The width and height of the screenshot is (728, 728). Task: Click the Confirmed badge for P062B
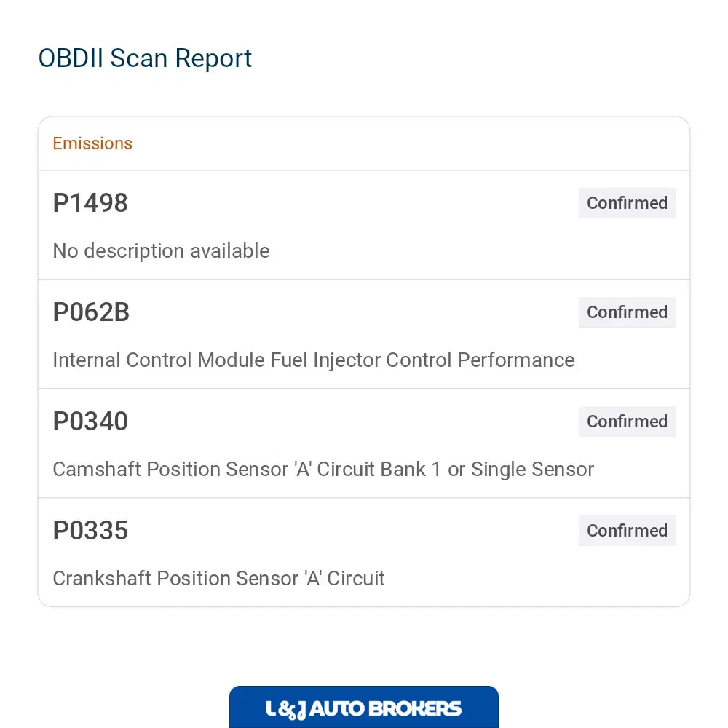[x=627, y=312]
